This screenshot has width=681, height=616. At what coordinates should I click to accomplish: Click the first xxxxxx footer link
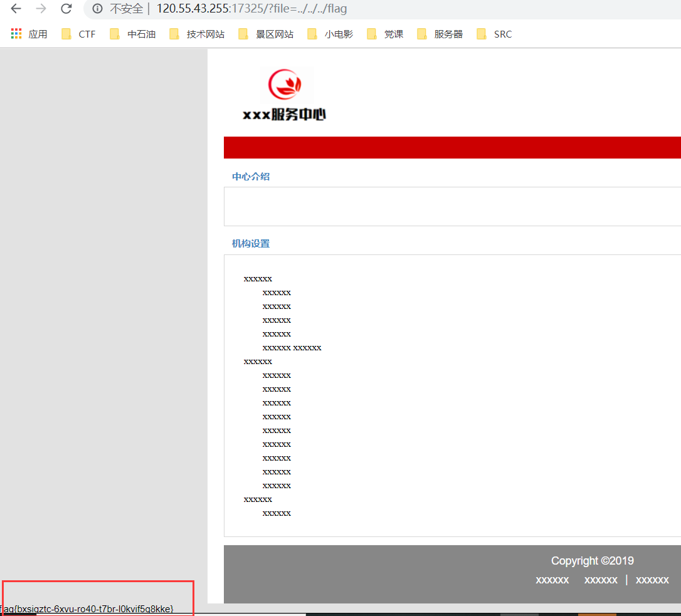tap(552, 580)
